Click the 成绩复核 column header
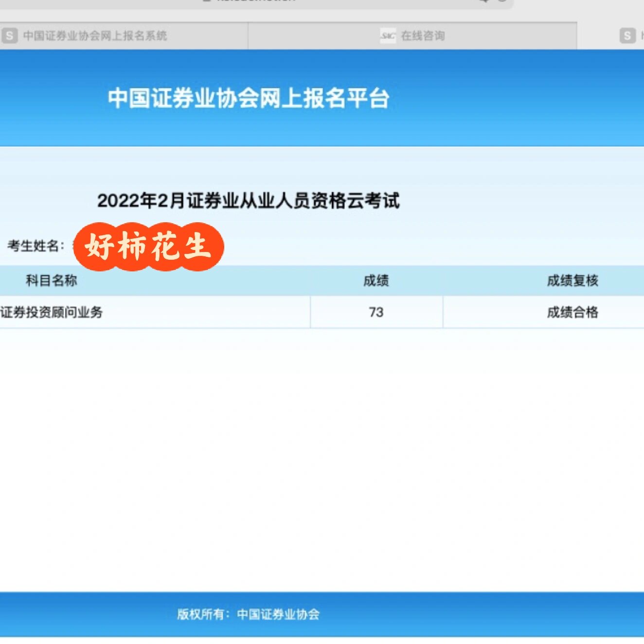This screenshot has height=644, width=644. [572, 281]
